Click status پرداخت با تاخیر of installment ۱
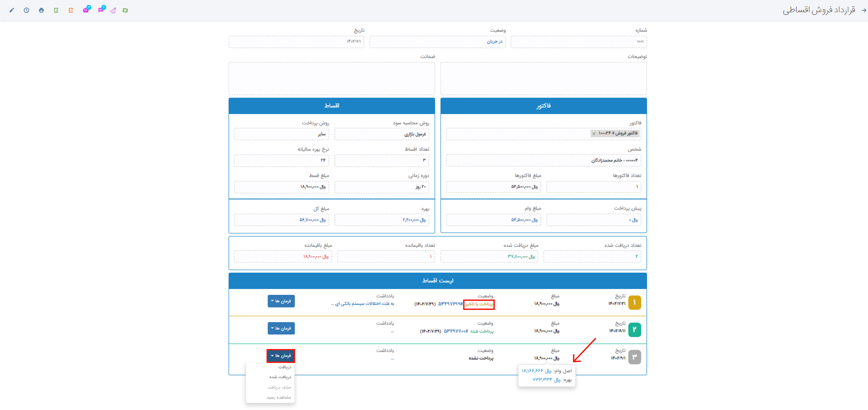The width and height of the screenshot is (868, 410). (x=479, y=304)
